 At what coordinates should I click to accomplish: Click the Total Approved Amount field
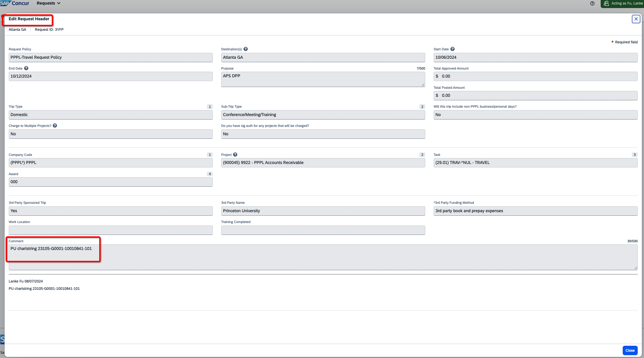click(x=535, y=76)
